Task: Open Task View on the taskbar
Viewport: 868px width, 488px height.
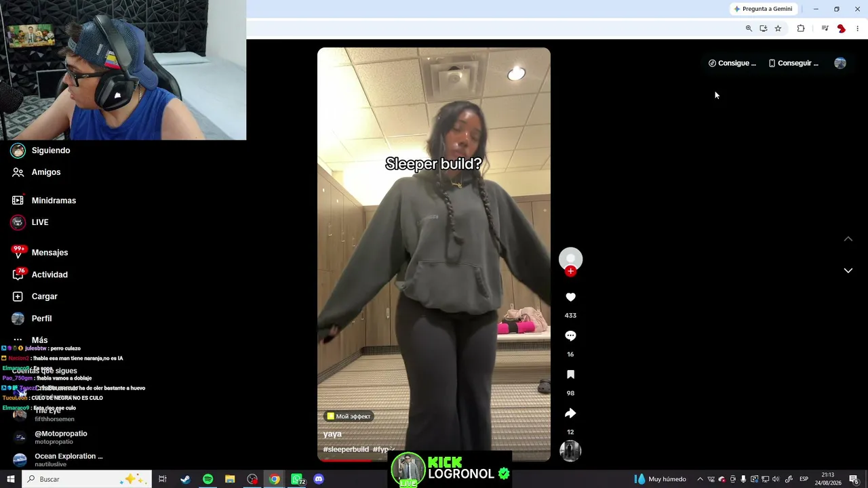Action: click(x=163, y=479)
